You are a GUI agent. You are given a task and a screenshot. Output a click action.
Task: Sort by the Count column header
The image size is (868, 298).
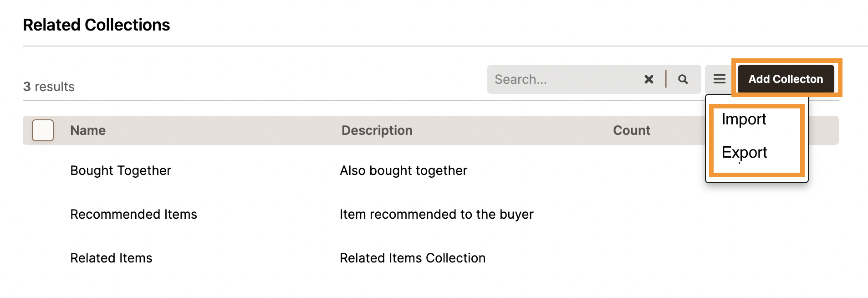[632, 130]
